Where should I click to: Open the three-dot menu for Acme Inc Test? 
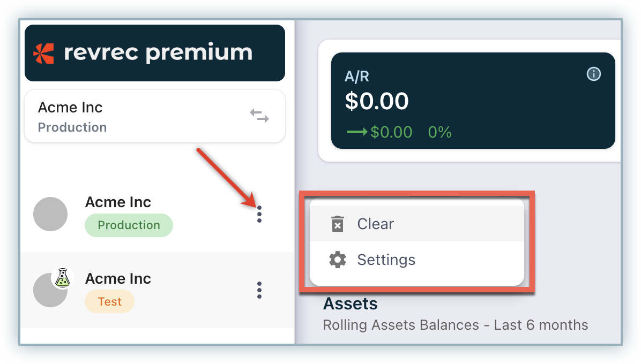[x=259, y=290]
